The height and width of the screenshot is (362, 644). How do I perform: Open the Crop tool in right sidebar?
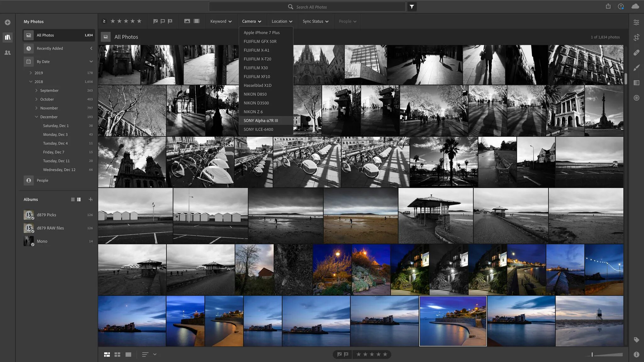click(636, 37)
